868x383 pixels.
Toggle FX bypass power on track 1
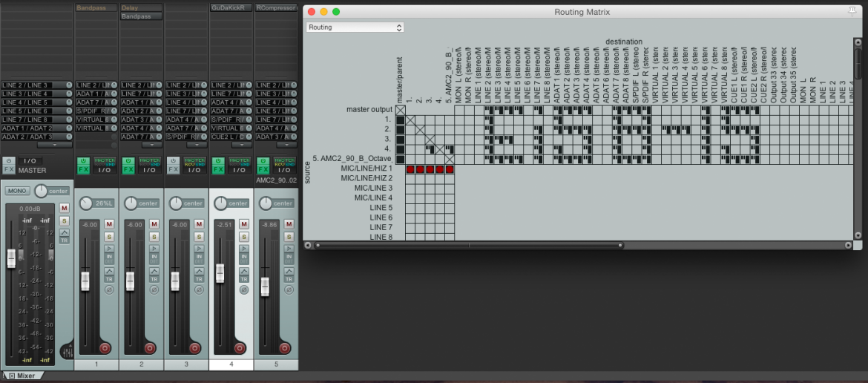83,160
